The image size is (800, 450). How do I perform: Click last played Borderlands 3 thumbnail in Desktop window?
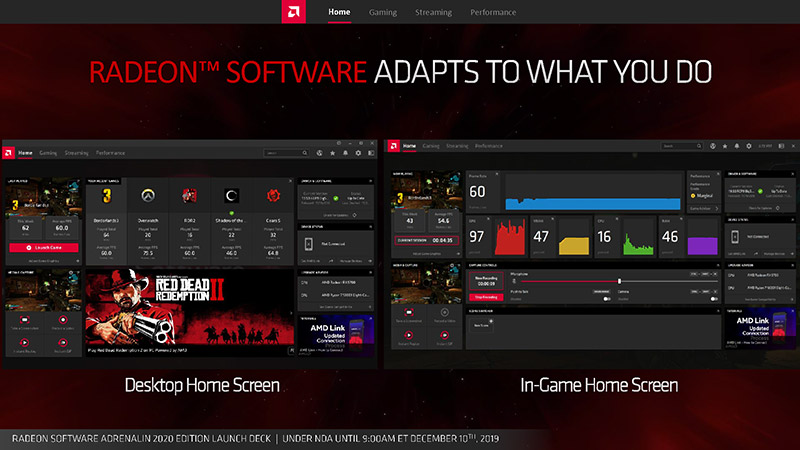(44, 198)
